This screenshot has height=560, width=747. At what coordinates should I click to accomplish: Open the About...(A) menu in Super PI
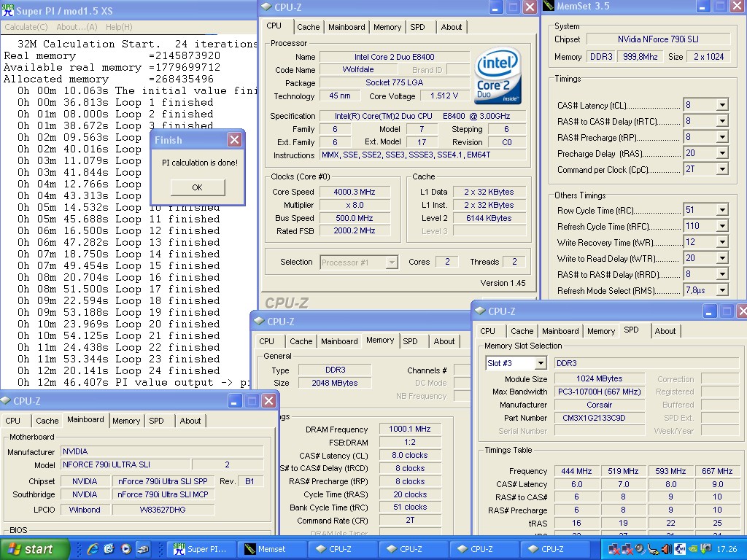77,27
